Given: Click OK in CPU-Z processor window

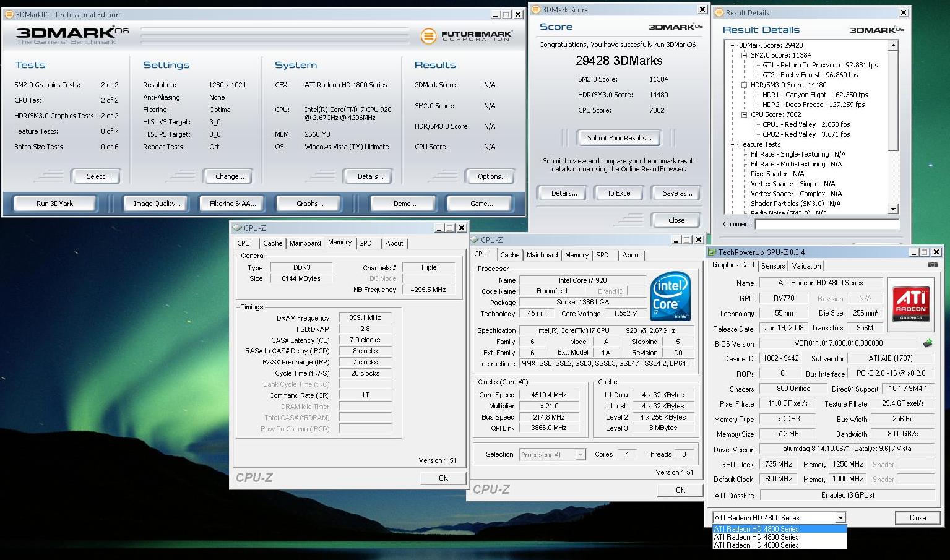Looking at the screenshot, I should [x=680, y=490].
